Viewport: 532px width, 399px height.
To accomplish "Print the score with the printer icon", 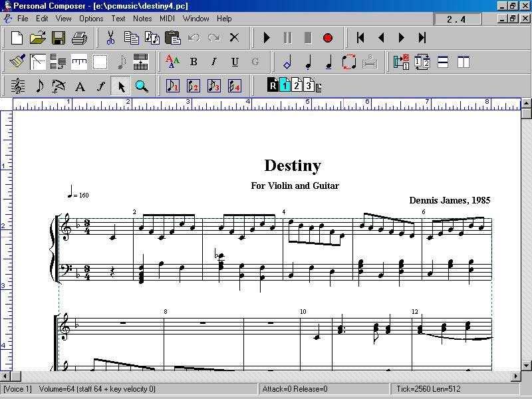I will (x=80, y=38).
